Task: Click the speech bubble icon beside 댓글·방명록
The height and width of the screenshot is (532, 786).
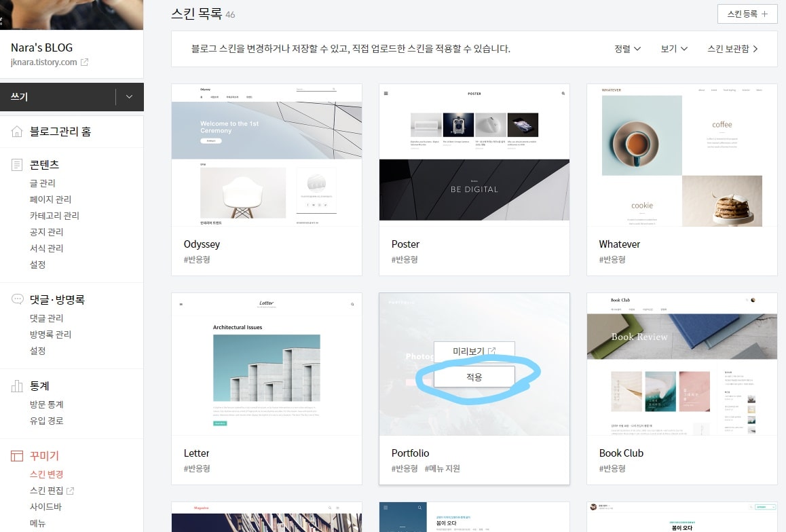Action: 17,299
